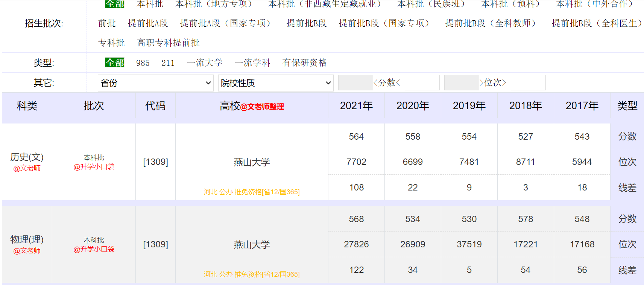Filter by 一流学科 type
Viewport: 644px width, 285px height.
[252, 62]
